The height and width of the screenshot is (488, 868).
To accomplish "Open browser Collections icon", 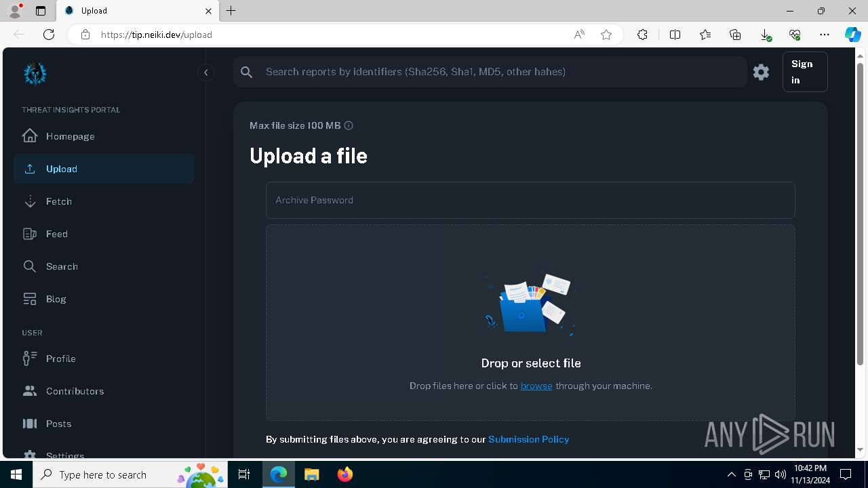I will (735, 35).
